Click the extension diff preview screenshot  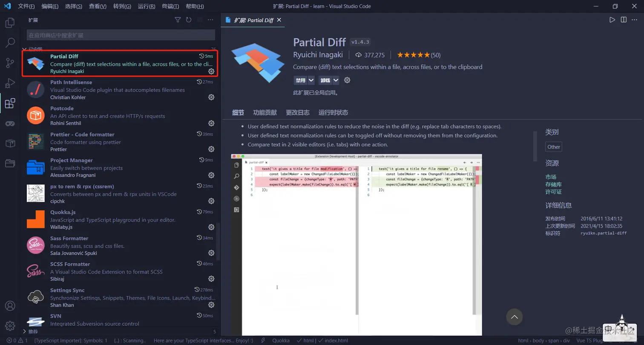356,245
